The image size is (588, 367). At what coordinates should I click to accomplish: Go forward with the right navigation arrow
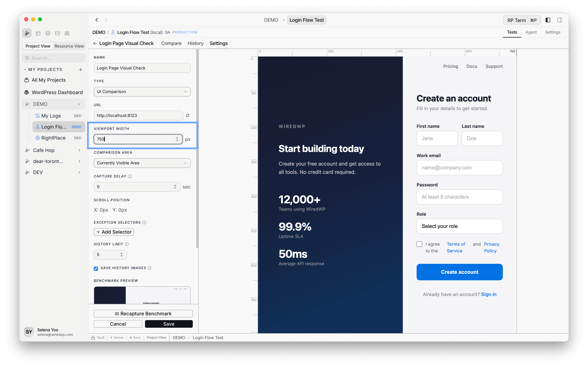point(106,20)
